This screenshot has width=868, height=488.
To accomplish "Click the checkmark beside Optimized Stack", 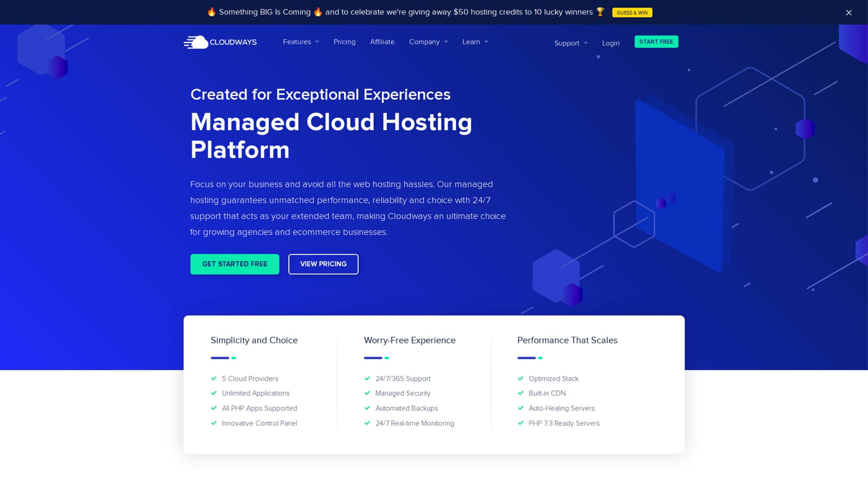I will [521, 379].
